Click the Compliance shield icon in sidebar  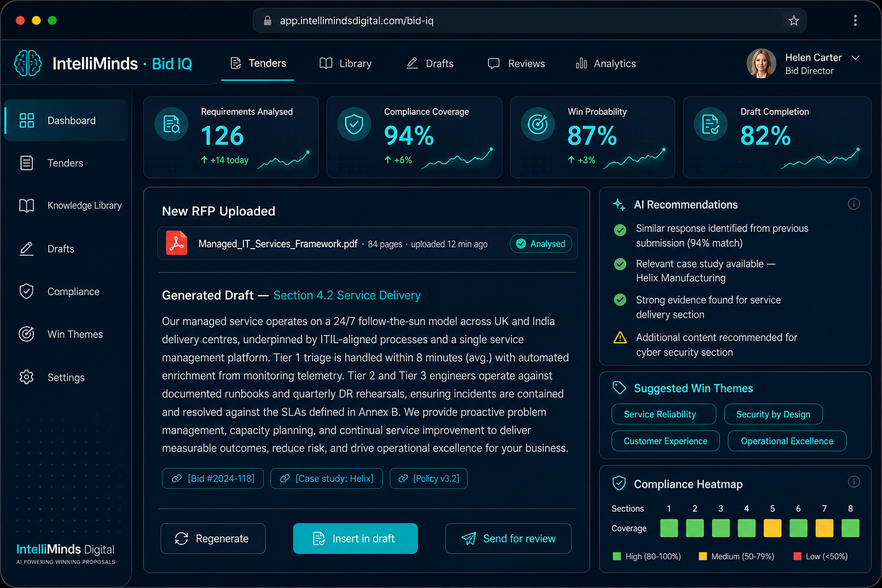26,292
